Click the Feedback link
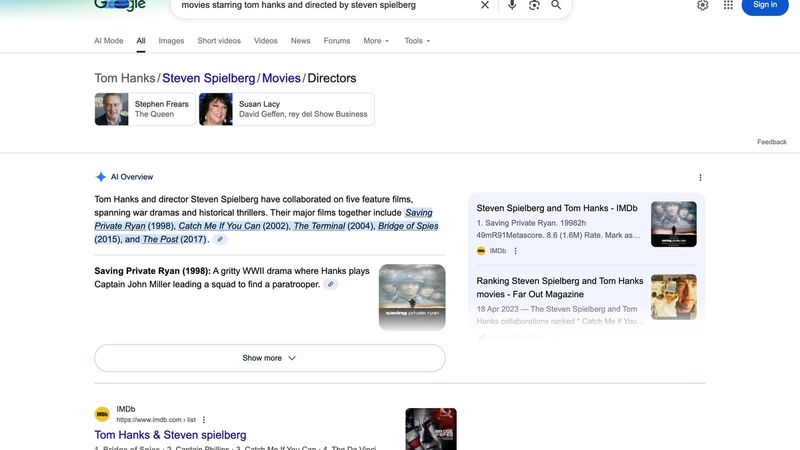Screen dimensions: 800x450 click(x=771, y=142)
